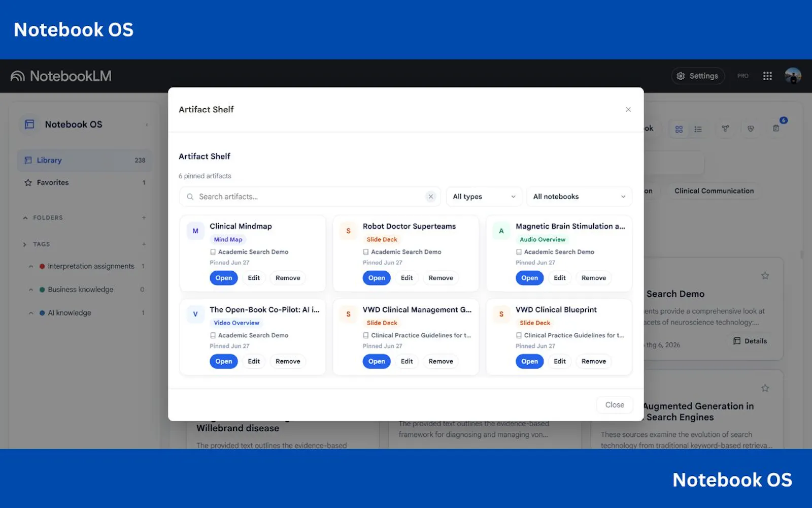The height and width of the screenshot is (508, 812).
Task: Open Library in the sidebar
Action: pos(85,161)
